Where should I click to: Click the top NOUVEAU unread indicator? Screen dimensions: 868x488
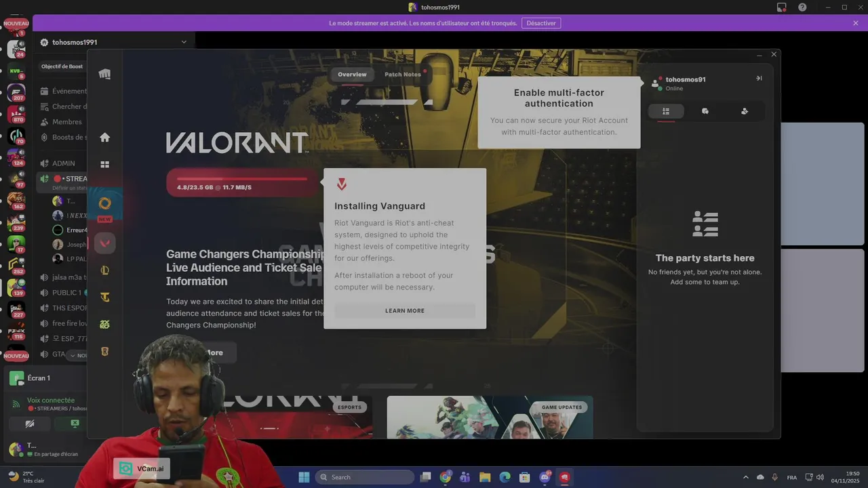(16, 24)
